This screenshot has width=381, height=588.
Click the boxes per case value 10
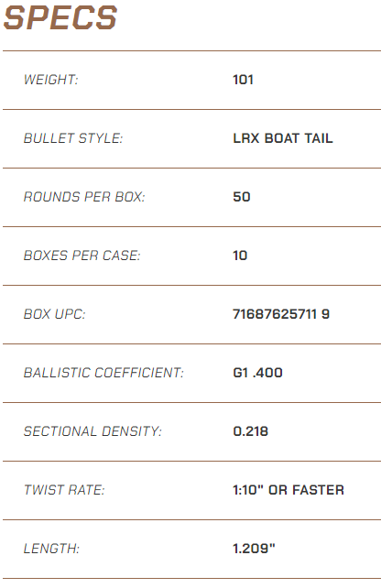point(240,256)
